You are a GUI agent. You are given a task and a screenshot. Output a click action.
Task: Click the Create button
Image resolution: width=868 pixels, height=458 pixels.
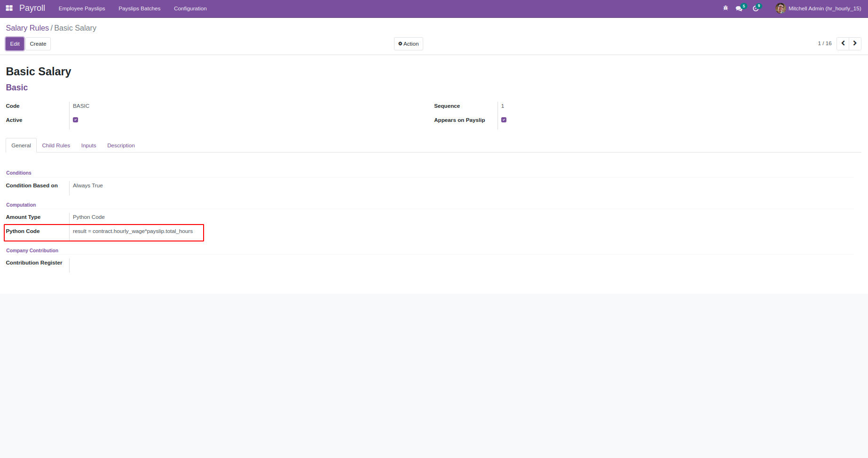(38, 44)
